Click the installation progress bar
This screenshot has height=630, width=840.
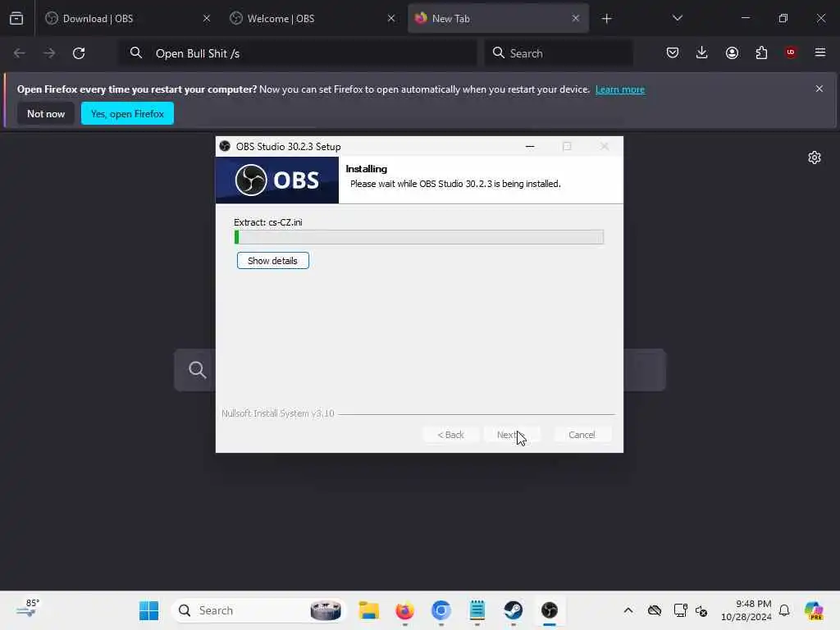[x=419, y=237]
